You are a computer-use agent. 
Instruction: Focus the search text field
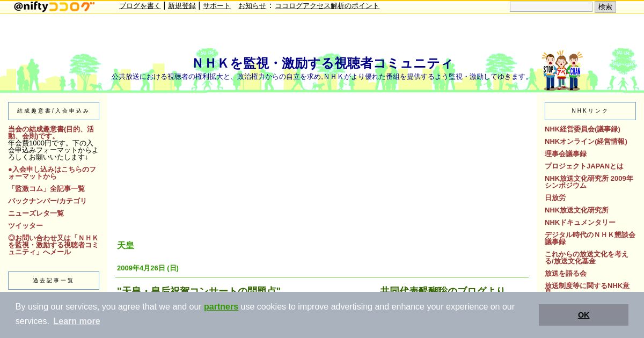point(551,7)
